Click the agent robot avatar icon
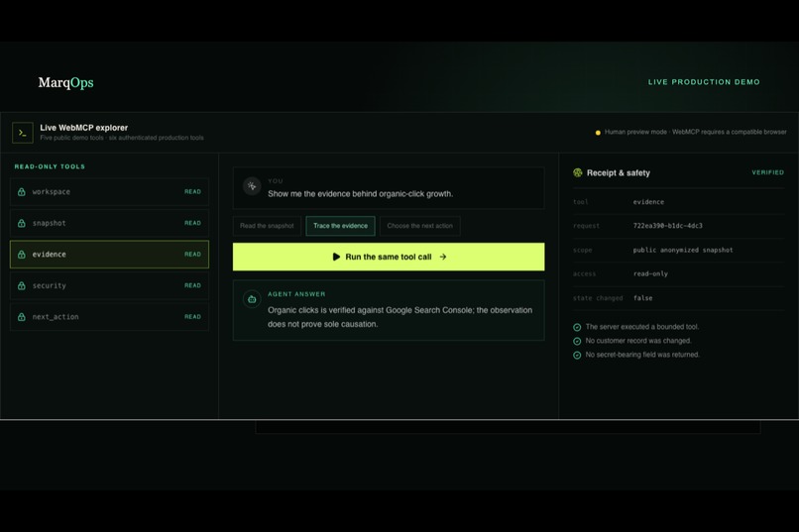 point(252,299)
